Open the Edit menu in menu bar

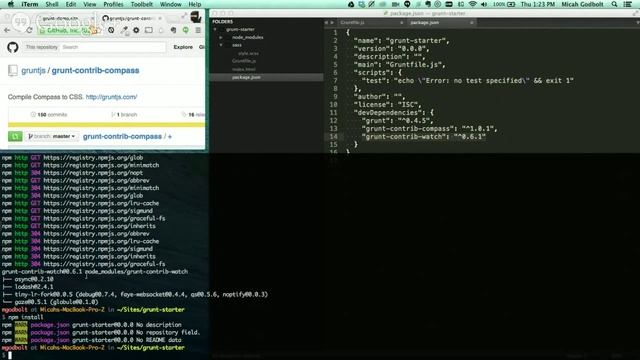pyautogui.click(x=71, y=4)
